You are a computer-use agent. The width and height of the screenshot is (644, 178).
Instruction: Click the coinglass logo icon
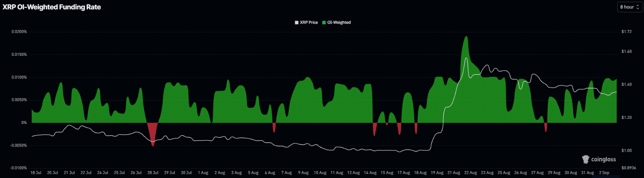(x=586, y=159)
